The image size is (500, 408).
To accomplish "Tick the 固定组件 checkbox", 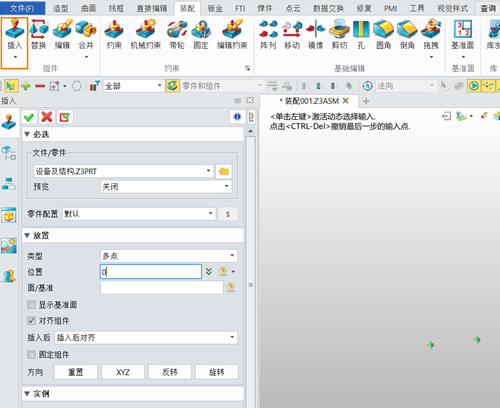I will tap(32, 354).
